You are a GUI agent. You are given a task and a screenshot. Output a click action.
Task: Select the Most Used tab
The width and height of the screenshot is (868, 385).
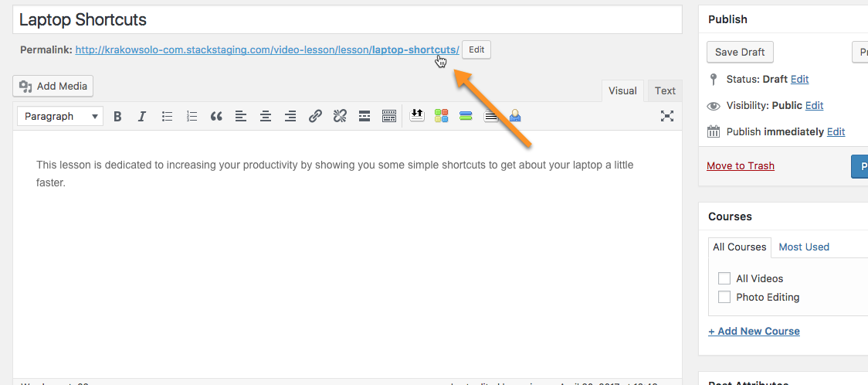pyautogui.click(x=804, y=247)
